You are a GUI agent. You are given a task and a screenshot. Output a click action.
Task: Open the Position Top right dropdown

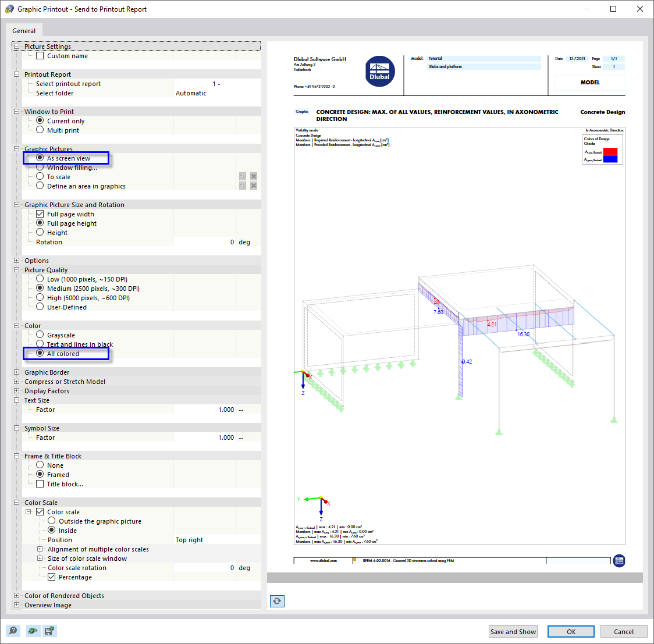217,540
